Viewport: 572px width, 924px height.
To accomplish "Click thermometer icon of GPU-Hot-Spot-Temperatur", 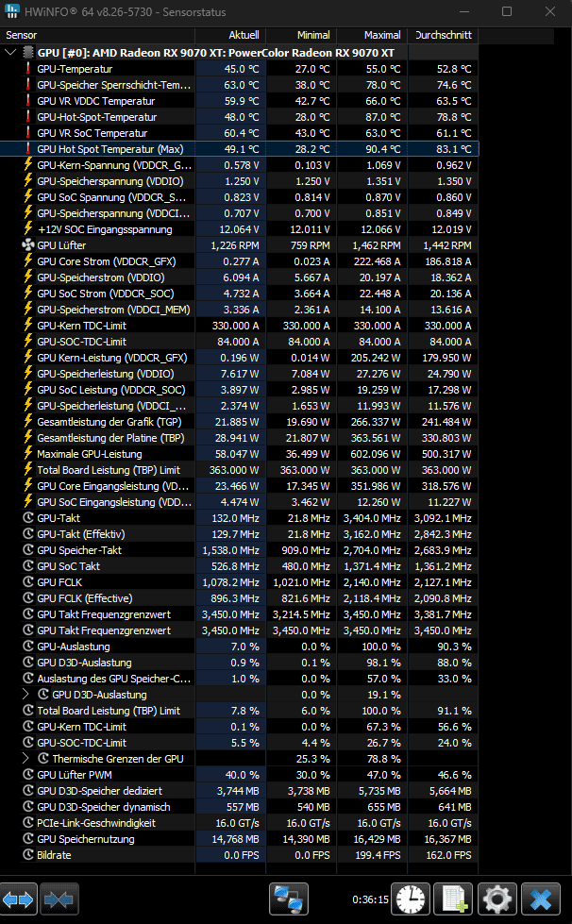I will click(27, 117).
